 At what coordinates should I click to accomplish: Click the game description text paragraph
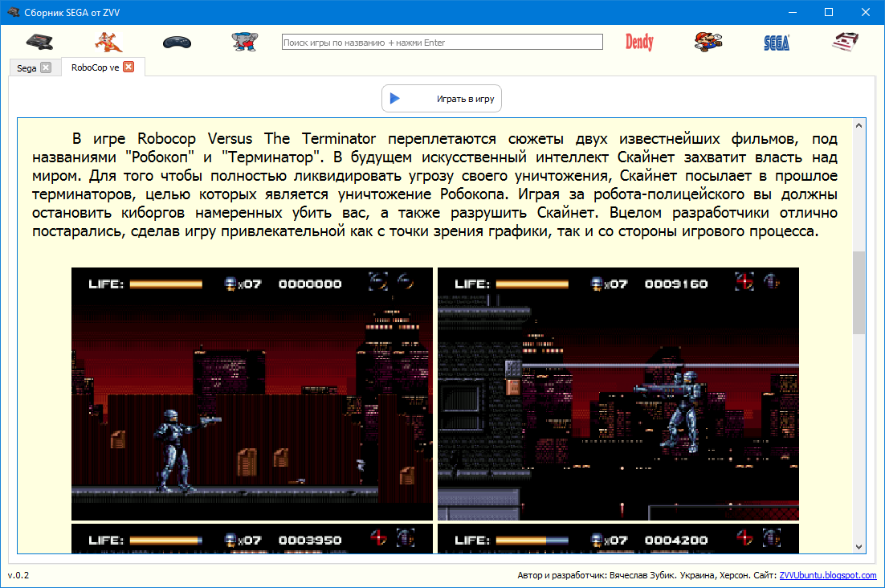click(x=434, y=185)
